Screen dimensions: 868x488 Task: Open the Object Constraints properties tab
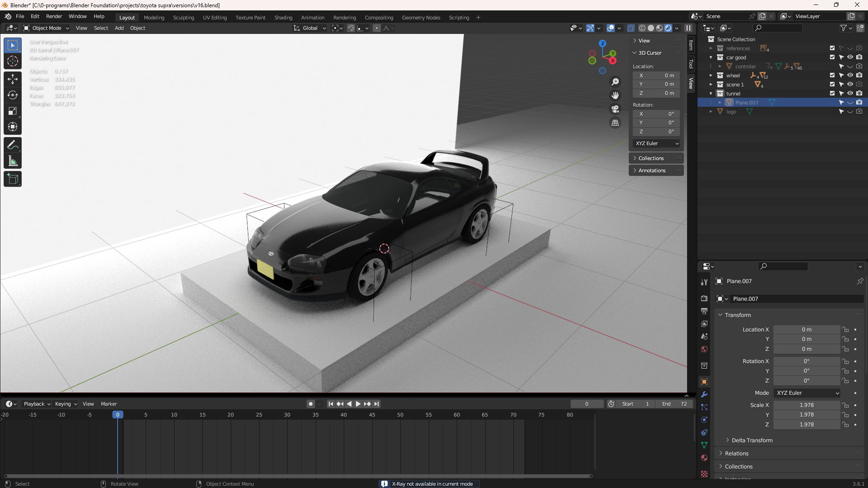click(x=704, y=432)
